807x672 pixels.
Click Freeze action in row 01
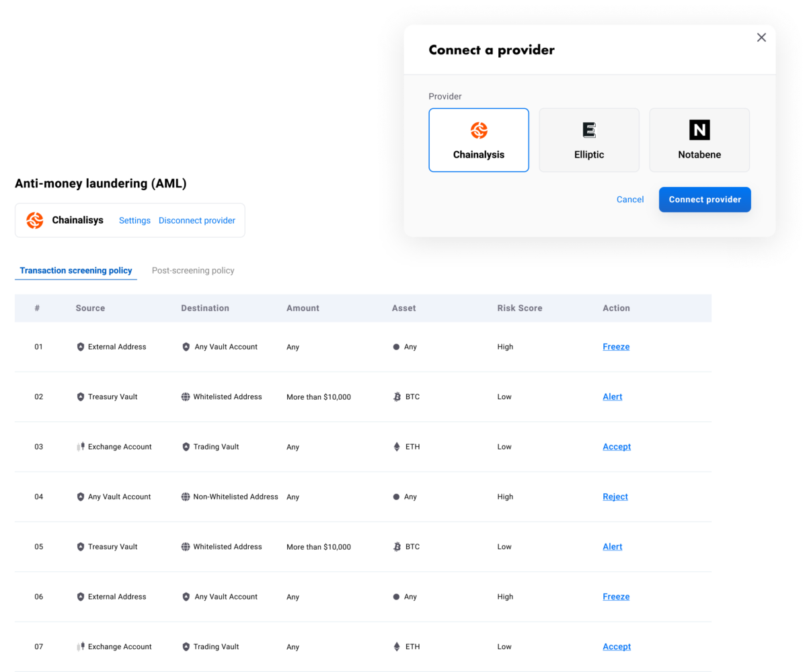[x=616, y=347]
